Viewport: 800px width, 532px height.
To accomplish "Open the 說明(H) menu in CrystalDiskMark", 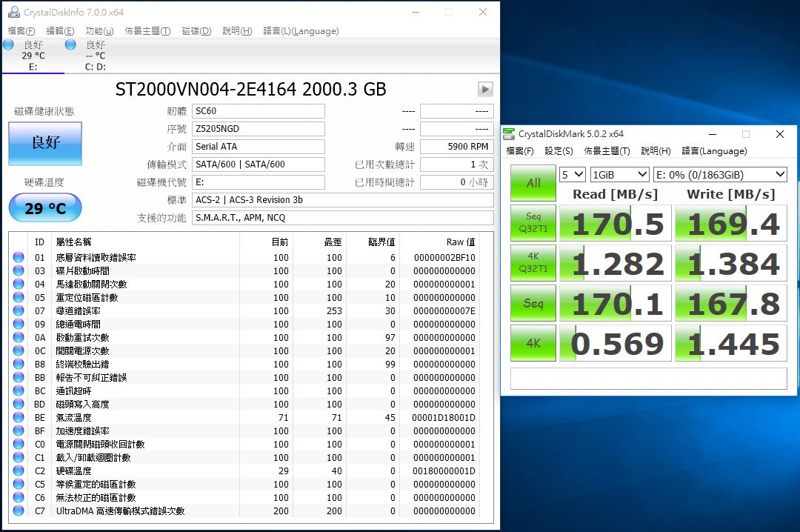I will tap(656, 151).
